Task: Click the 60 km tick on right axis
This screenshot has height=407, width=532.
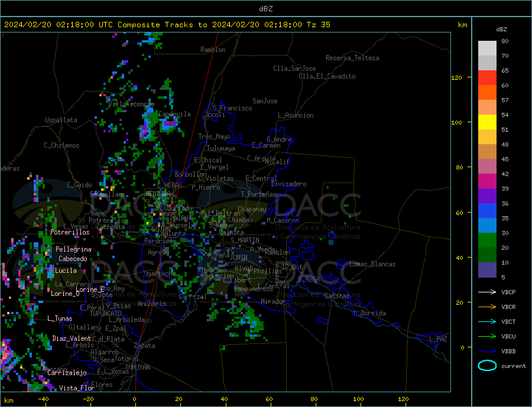Action: pos(459,213)
